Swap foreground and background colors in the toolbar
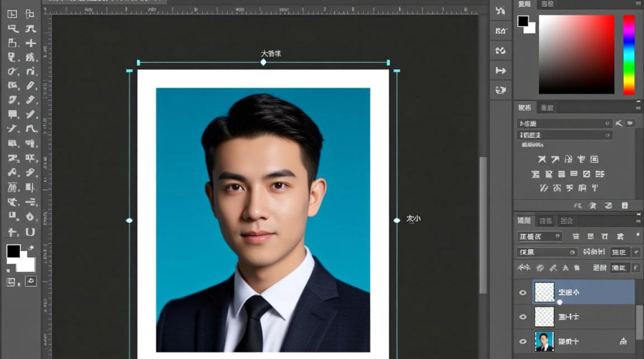The height and width of the screenshot is (359, 644). [32, 247]
